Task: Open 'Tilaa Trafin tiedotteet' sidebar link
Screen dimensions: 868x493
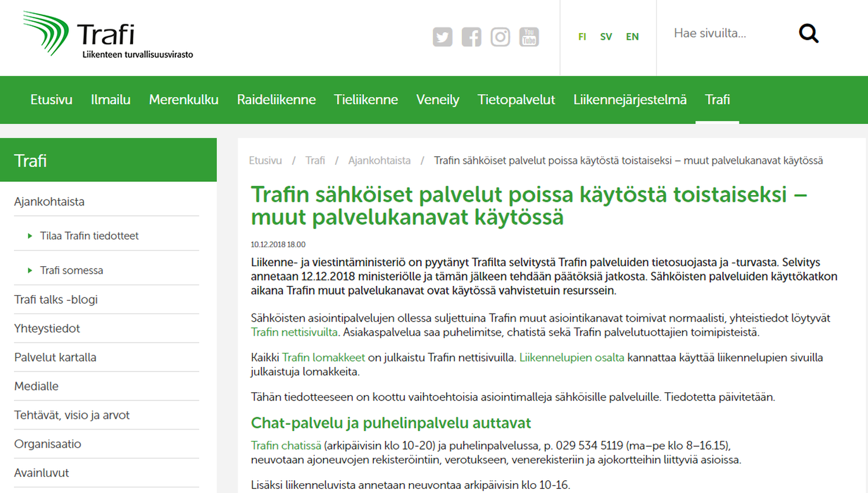Action: click(89, 236)
